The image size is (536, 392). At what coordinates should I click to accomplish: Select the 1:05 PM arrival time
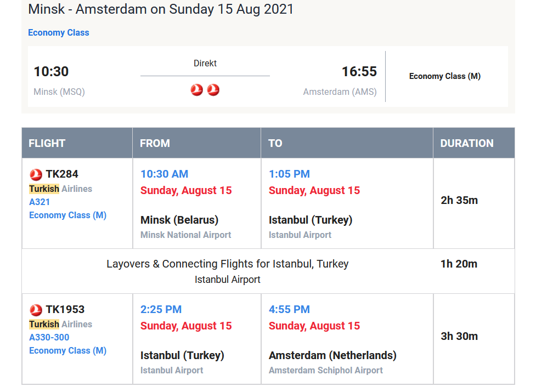(x=289, y=174)
